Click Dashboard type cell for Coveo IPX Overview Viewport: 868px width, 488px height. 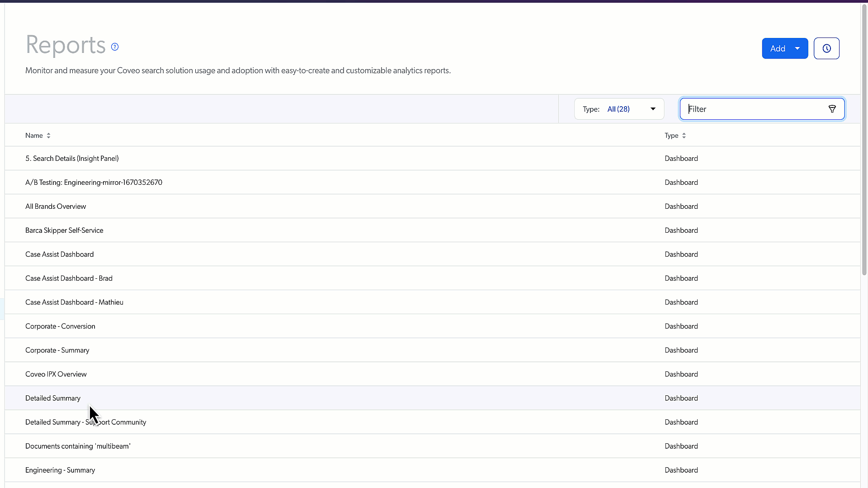(681, 374)
